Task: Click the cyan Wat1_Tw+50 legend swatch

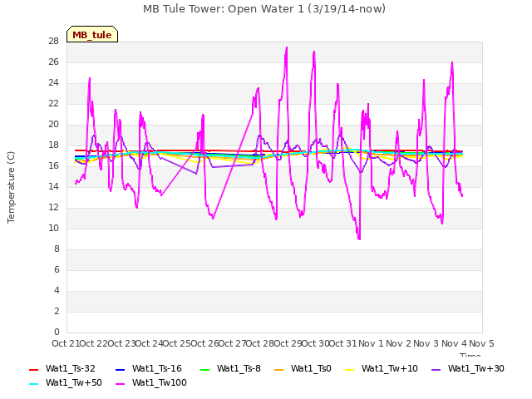Action: [34, 384]
